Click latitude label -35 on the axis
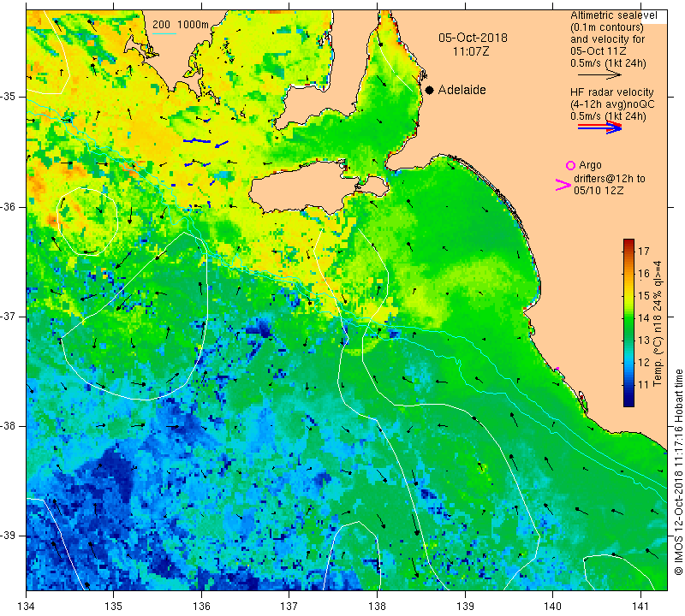The width and height of the screenshot is (685, 616). point(8,97)
